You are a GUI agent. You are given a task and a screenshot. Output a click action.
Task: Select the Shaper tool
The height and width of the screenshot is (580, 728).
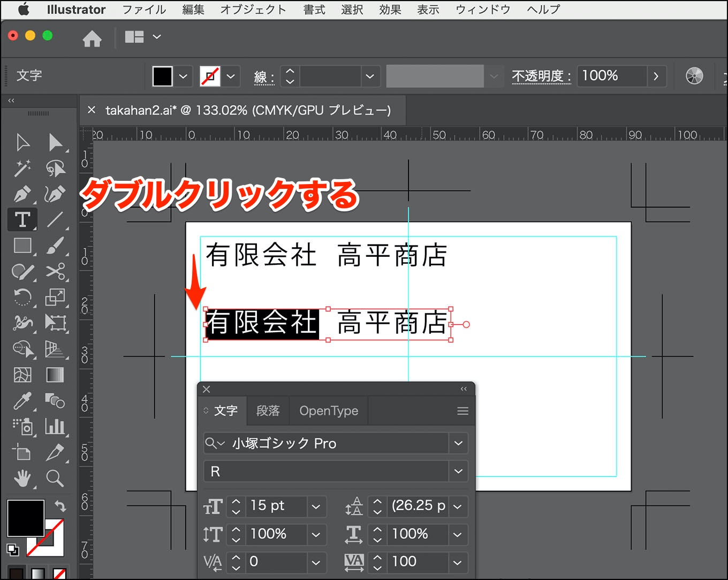pos(22,272)
